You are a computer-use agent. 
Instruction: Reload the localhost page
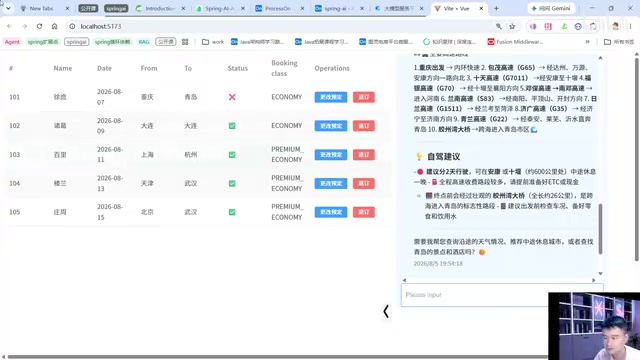(39, 26)
